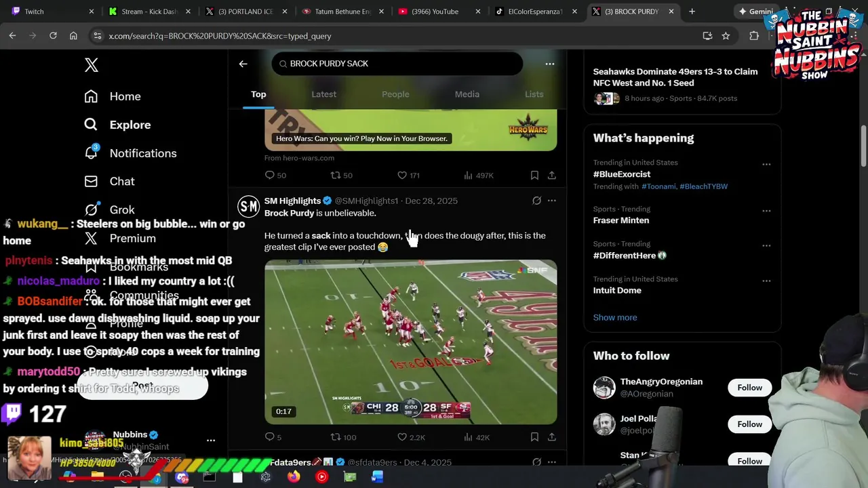Like SM Highlights post with 2.2K likes
Viewport: 868px width, 488px height.
[x=411, y=437]
